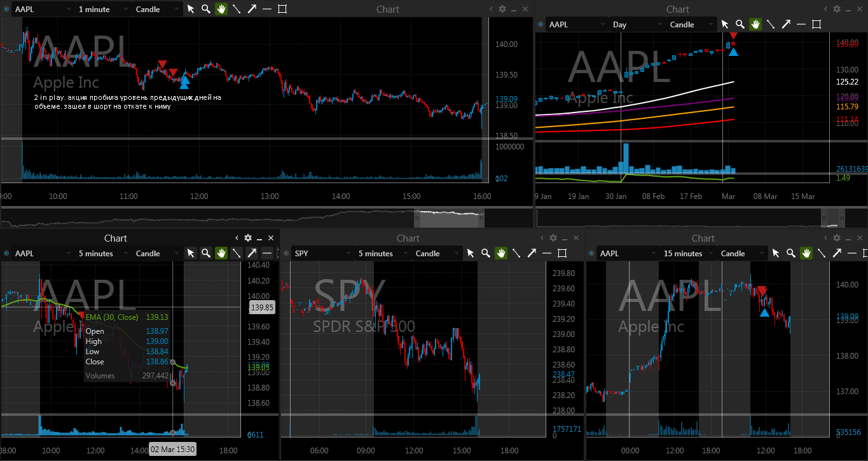Activate the magnifier in the AAPL 5 minutes chart

click(206, 253)
